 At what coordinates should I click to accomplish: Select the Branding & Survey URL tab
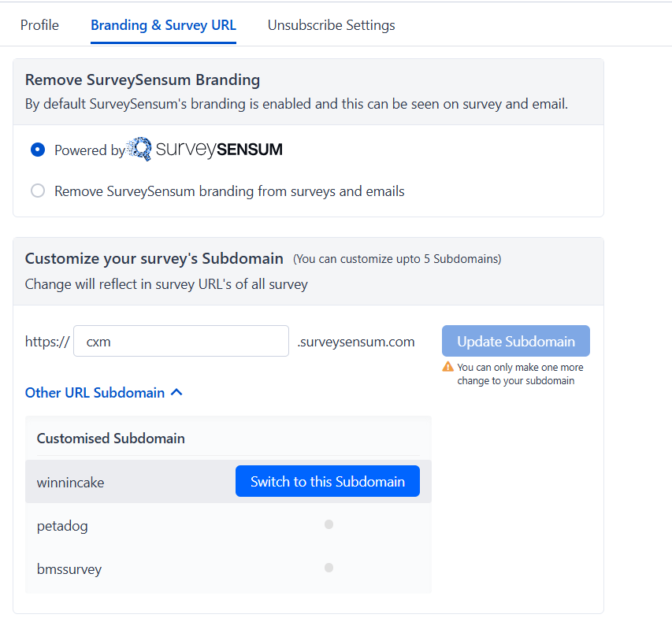pos(163,25)
